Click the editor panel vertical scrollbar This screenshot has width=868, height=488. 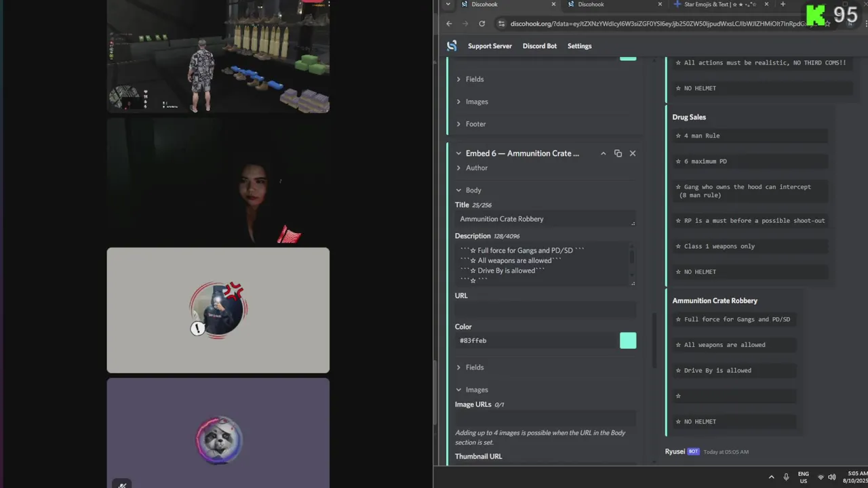(x=654, y=341)
